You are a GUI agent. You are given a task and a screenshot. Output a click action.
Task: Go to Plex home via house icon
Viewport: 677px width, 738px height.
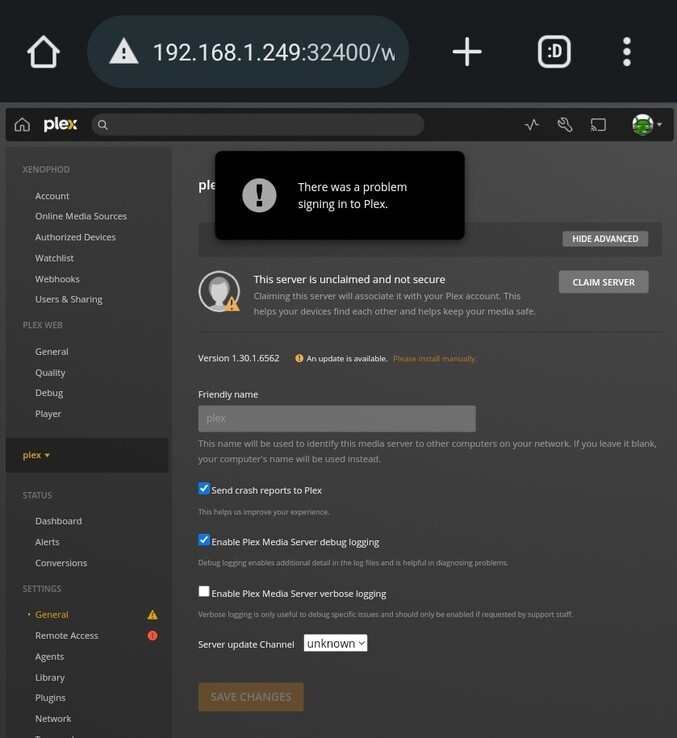coord(22,125)
